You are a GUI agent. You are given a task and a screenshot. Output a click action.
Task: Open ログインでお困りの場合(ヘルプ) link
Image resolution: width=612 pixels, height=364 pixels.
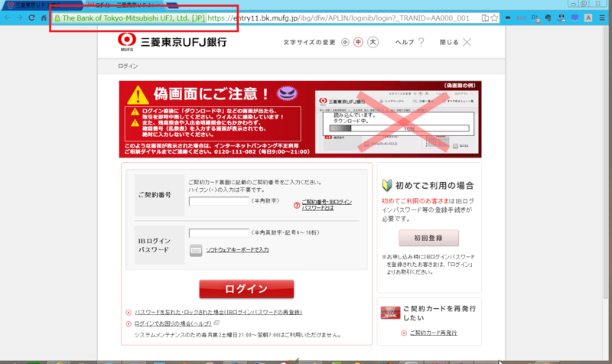[173, 323]
